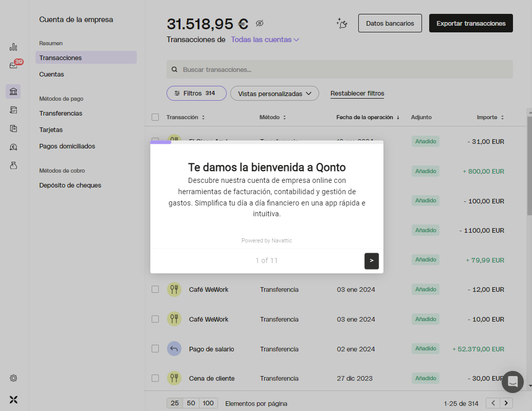Click the 02 ene 2024 date
532x411 pixels.
[x=356, y=349]
